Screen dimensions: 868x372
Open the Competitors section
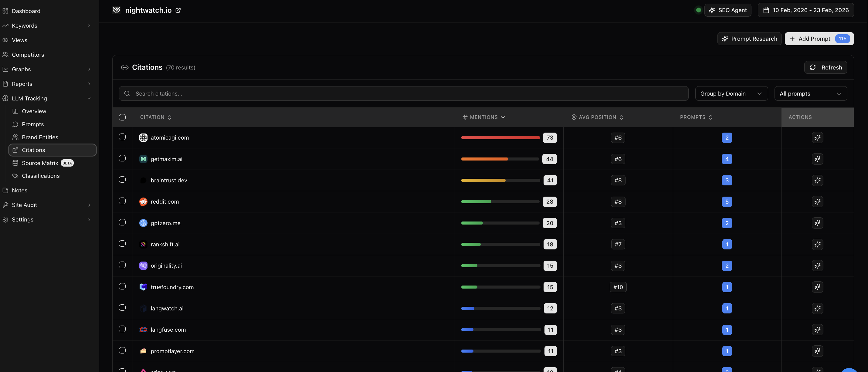pyautogui.click(x=28, y=54)
